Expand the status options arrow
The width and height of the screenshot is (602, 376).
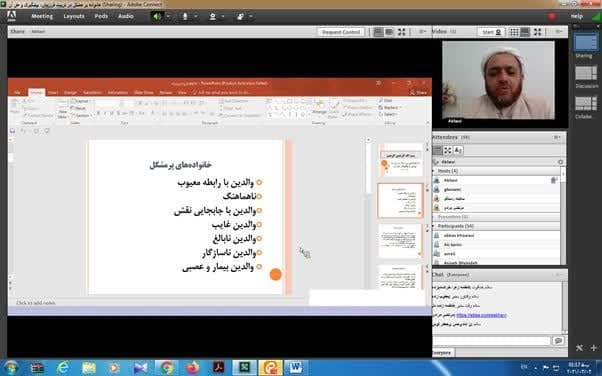(x=251, y=17)
